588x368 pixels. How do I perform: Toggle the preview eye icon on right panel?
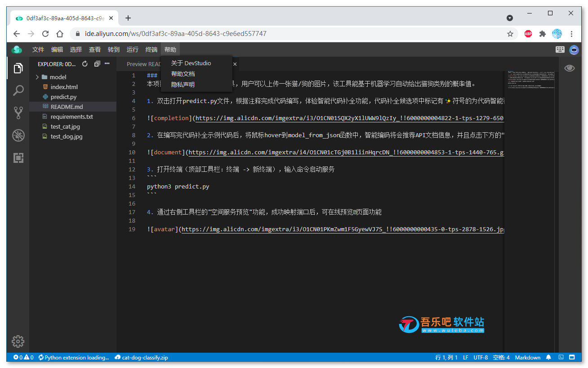[570, 68]
